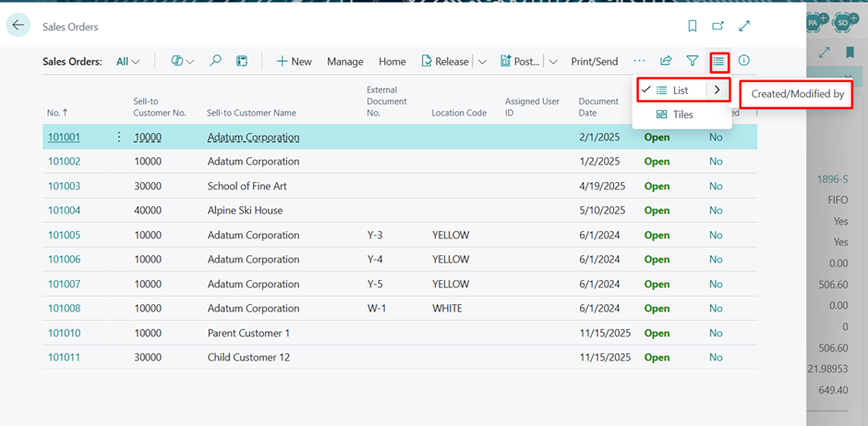Click Parent Customer 1 cell
Screen dimensions: 868x426
[248, 333]
